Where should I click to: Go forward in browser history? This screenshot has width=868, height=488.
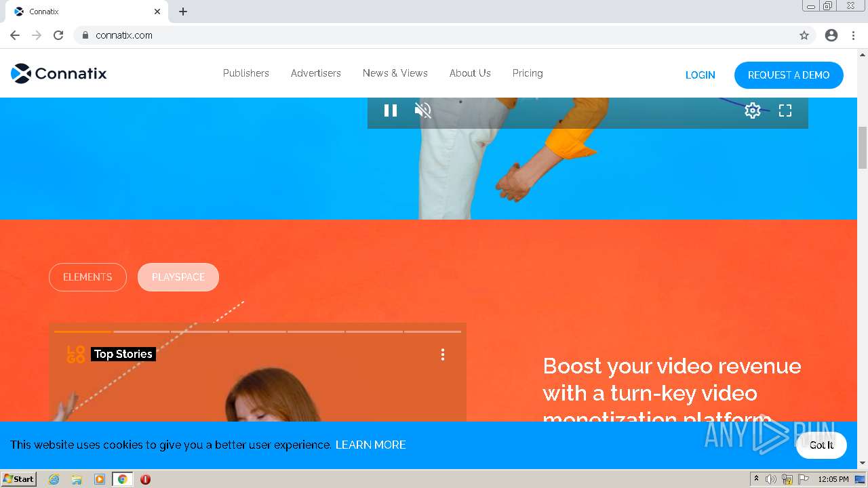click(37, 35)
